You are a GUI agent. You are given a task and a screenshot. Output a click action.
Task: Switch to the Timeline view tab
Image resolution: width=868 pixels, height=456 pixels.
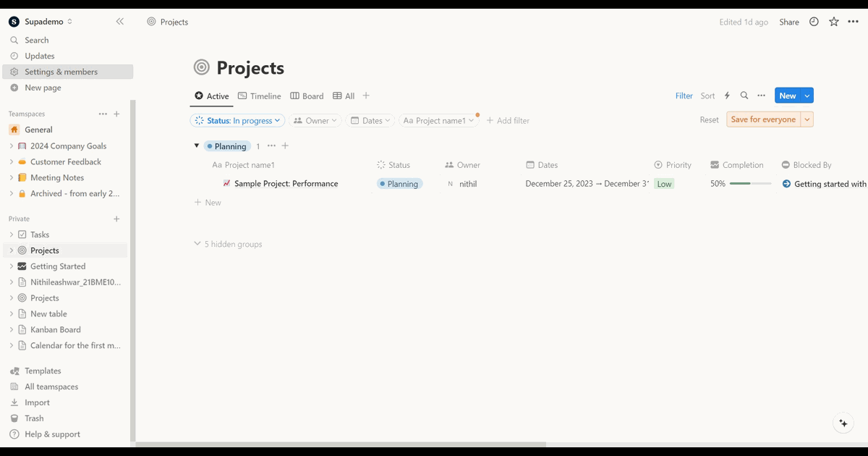point(259,96)
